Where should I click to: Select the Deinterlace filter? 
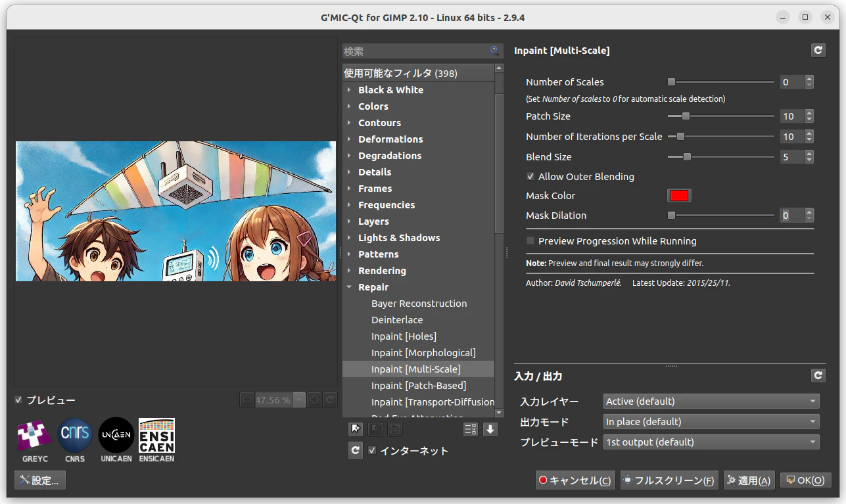(x=397, y=319)
